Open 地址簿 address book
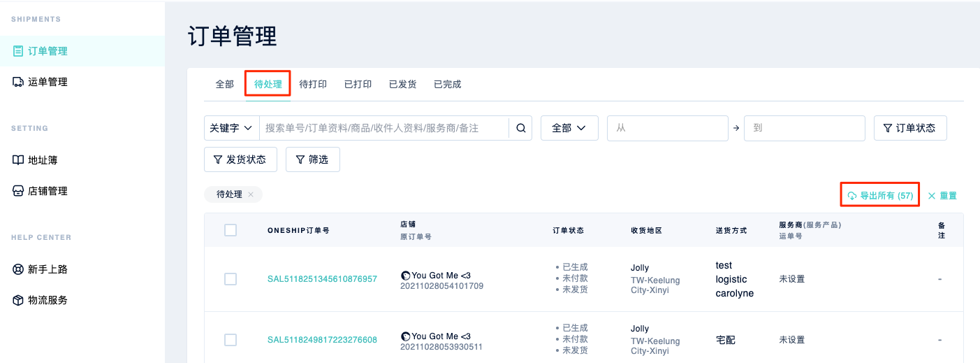 (42, 160)
